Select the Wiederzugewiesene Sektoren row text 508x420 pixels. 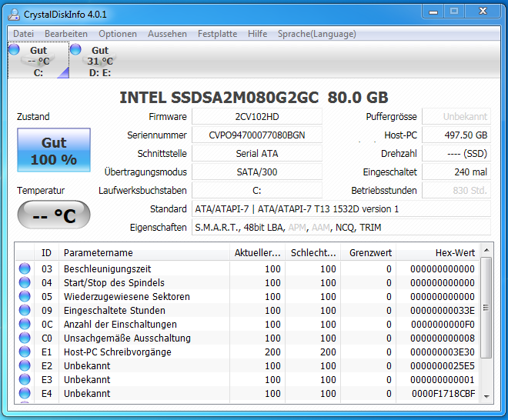click(127, 297)
